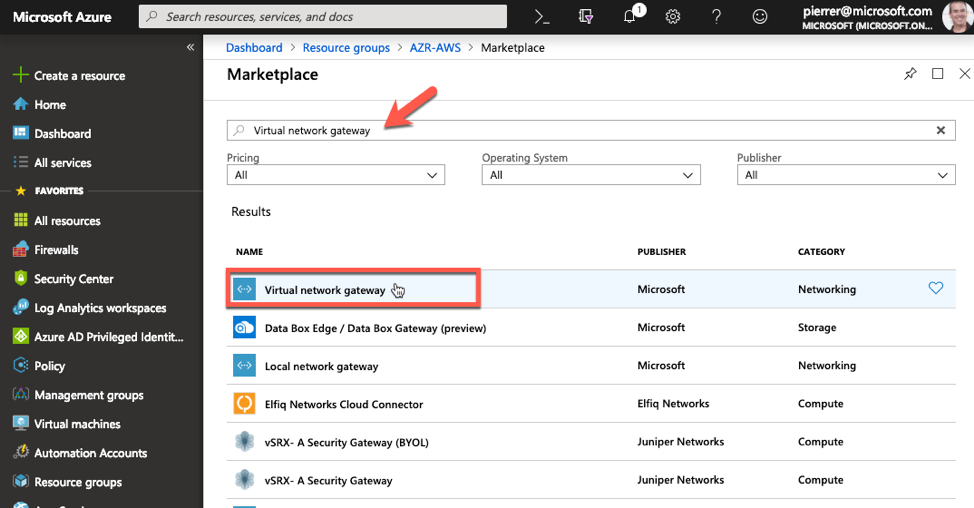Select the Virtual network gateway result
This screenshot has width=974, height=508.
coord(591,289)
